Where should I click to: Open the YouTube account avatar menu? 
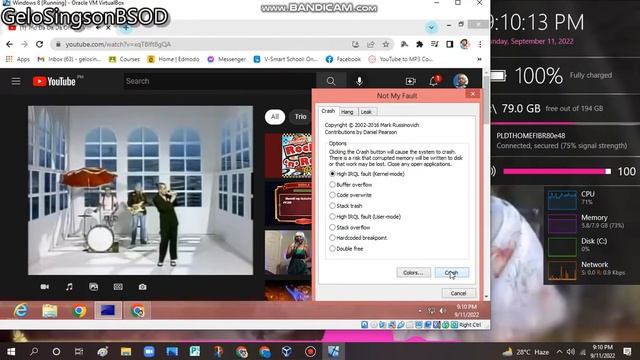click(x=460, y=81)
